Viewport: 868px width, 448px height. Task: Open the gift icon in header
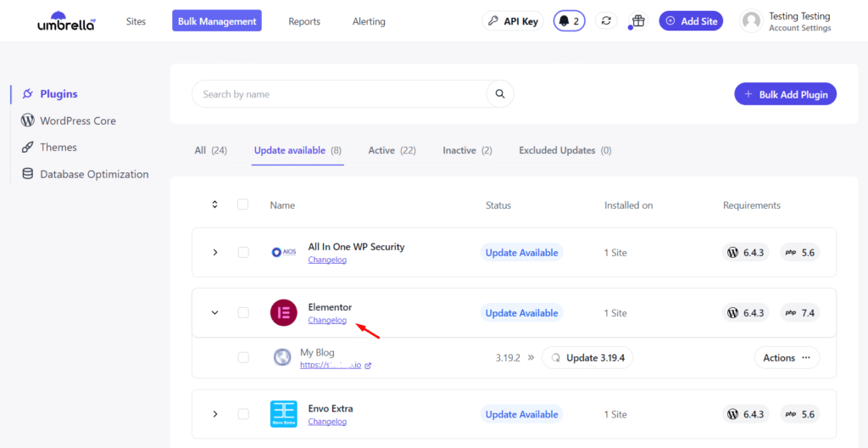638,21
